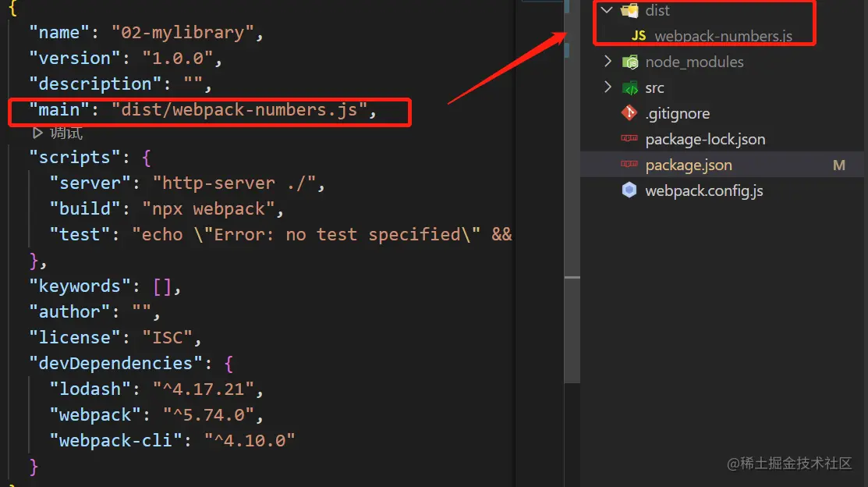Open package.json in the explorer
The image size is (868, 487).
[x=689, y=165]
